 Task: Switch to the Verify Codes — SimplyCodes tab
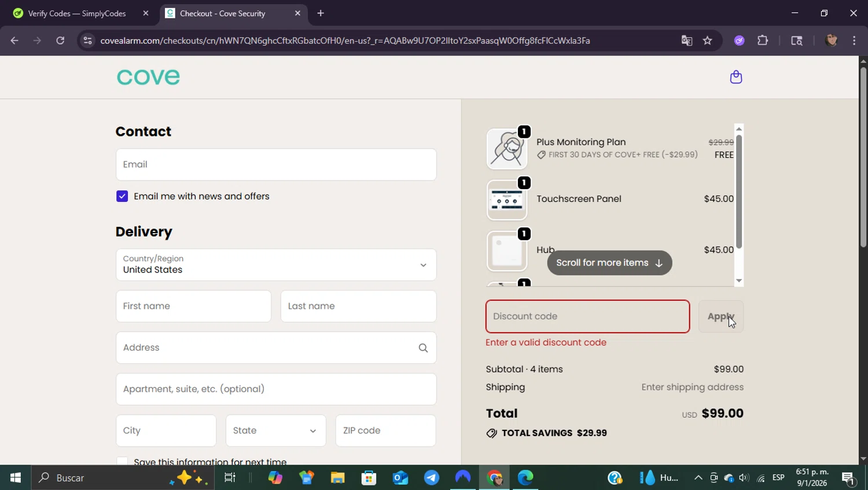click(77, 13)
